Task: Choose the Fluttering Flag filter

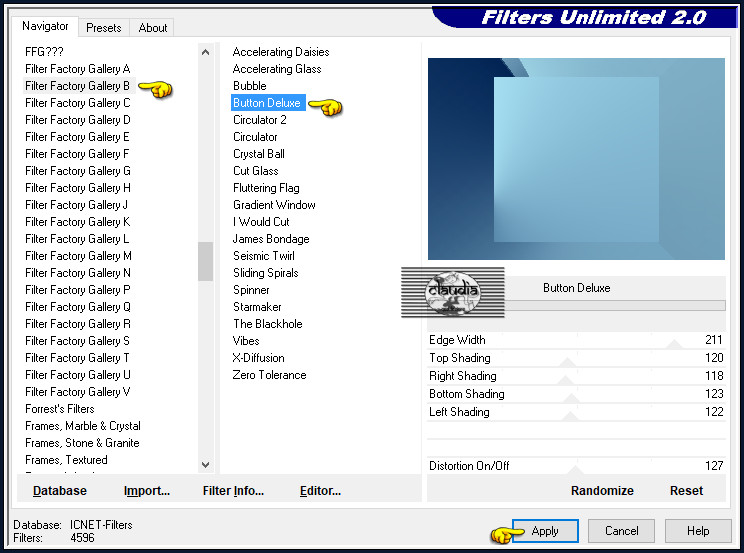Action: 266,188
